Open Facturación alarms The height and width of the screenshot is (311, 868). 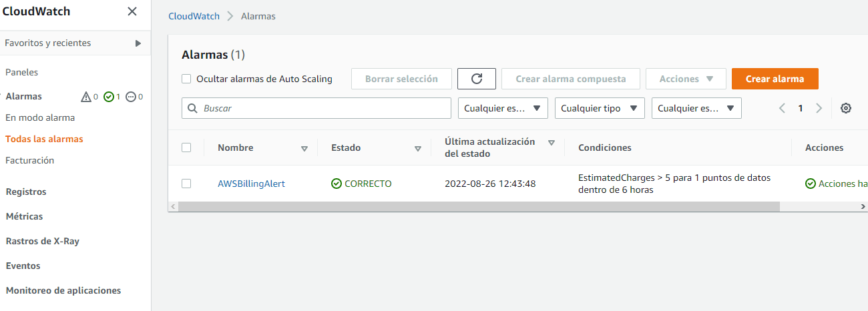pyautogui.click(x=30, y=160)
